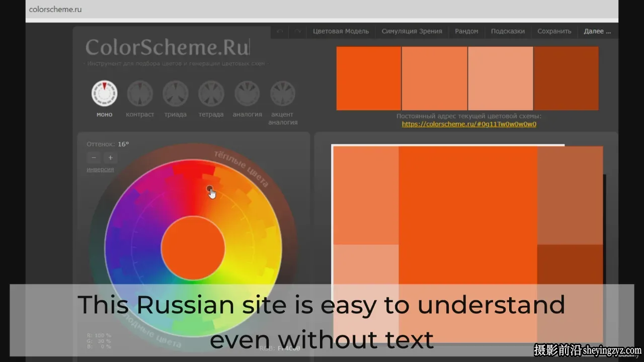Click the hue marker dot on the color wheel
The image size is (644, 362).
[209, 189]
